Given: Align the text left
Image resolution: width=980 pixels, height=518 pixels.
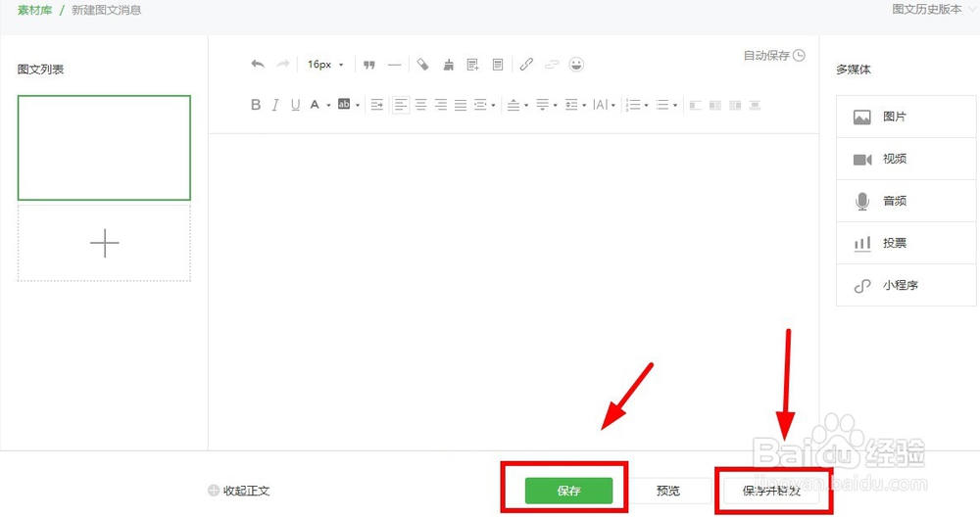Looking at the screenshot, I should 401,105.
